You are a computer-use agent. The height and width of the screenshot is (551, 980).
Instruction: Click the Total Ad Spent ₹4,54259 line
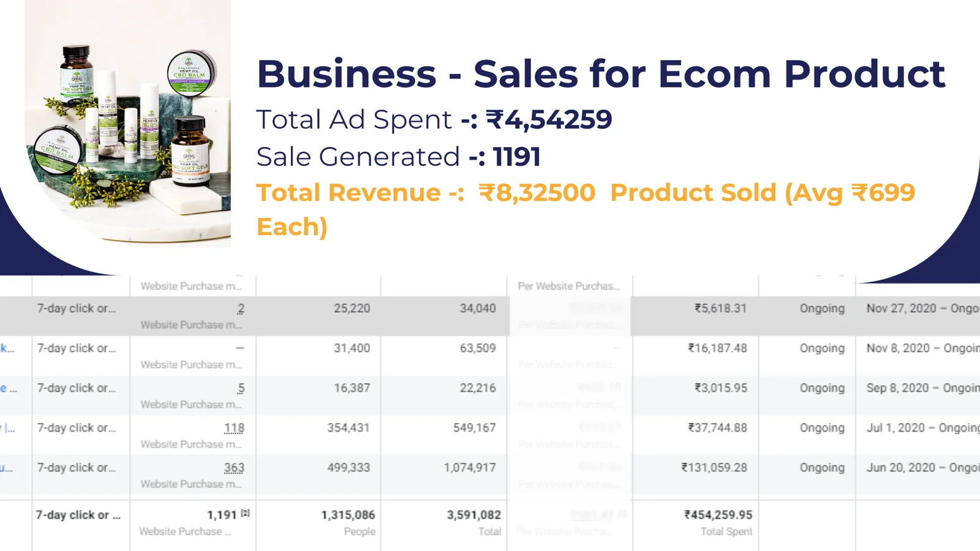point(434,119)
